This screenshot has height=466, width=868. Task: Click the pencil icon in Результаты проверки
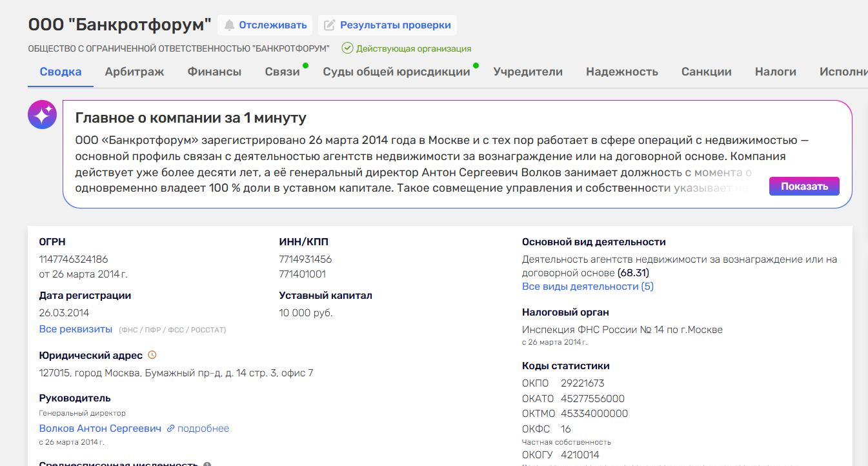(x=329, y=25)
